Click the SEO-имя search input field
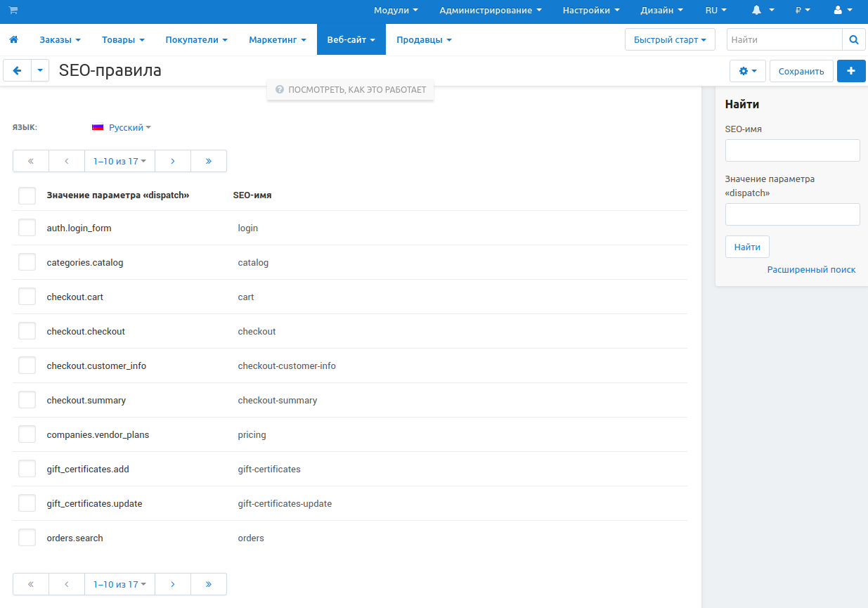Screen dimensions: 868x608 (x=792, y=150)
